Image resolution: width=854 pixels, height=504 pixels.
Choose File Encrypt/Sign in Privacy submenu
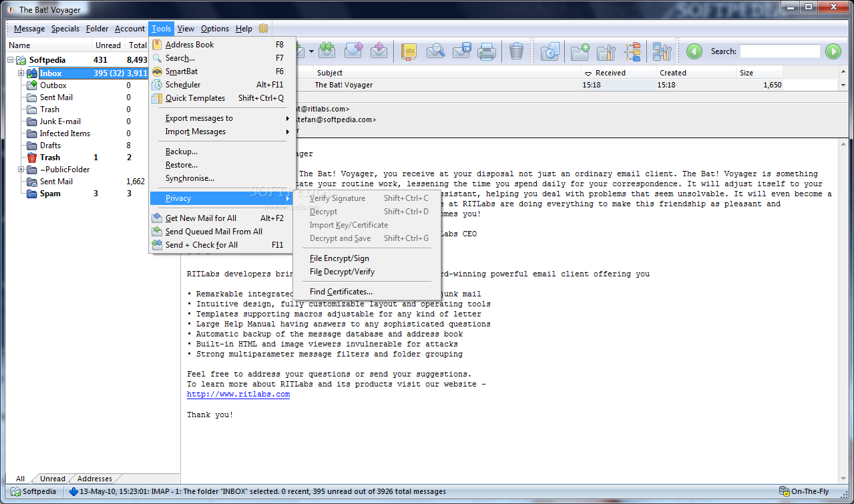point(367,258)
